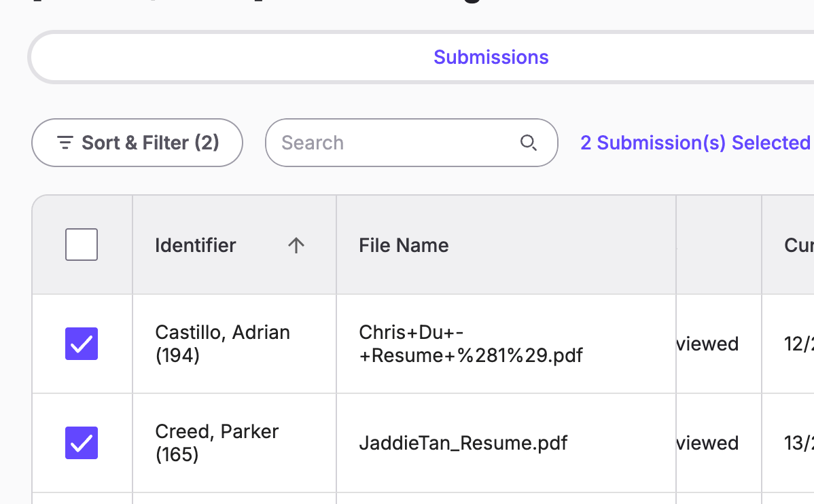Image resolution: width=814 pixels, height=504 pixels.
Task: Switch to the Submissions tab
Action: (x=491, y=57)
